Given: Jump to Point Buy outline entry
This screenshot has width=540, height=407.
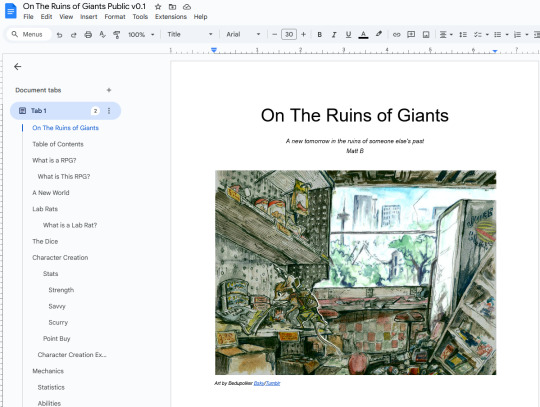Looking at the screenshot, I should [56, 338].
